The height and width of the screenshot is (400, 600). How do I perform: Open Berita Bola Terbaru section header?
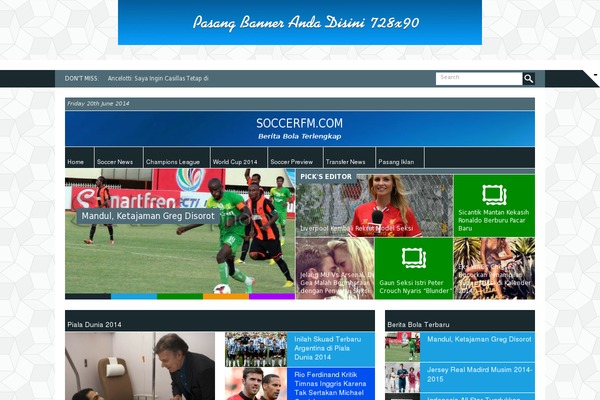(x=418, y=325)
